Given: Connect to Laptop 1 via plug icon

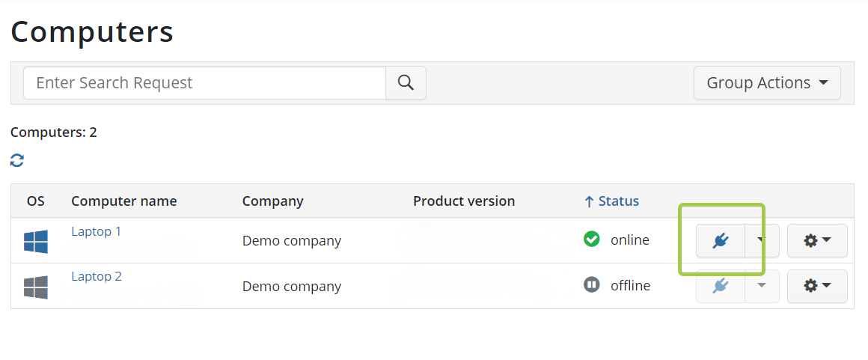Looking at the screenshot, I should coord(720,241).
